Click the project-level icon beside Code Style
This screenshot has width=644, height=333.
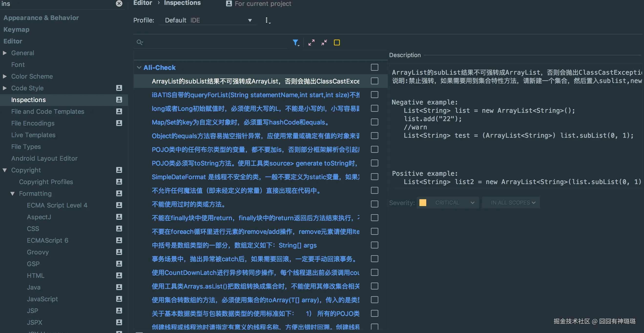pyautogui.click(x=119, y=88)
